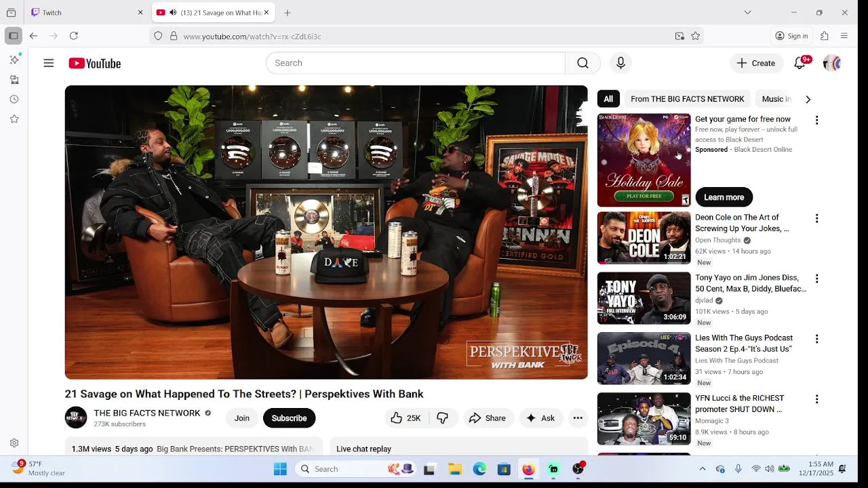Screen dimensions: 868x488
Task: Open synced tabs in sidebar
Action: tap(14, 79)
